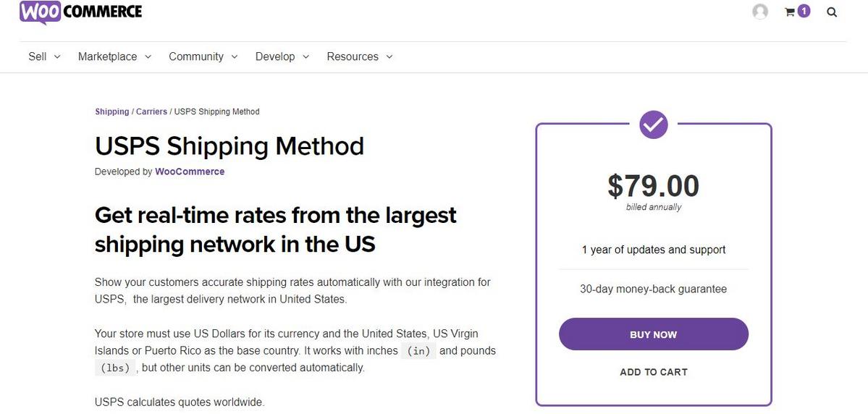Viewport: 868px width, 414px height.
Task: Click the USPS Shipping Method heading
Action: [229, 146]
